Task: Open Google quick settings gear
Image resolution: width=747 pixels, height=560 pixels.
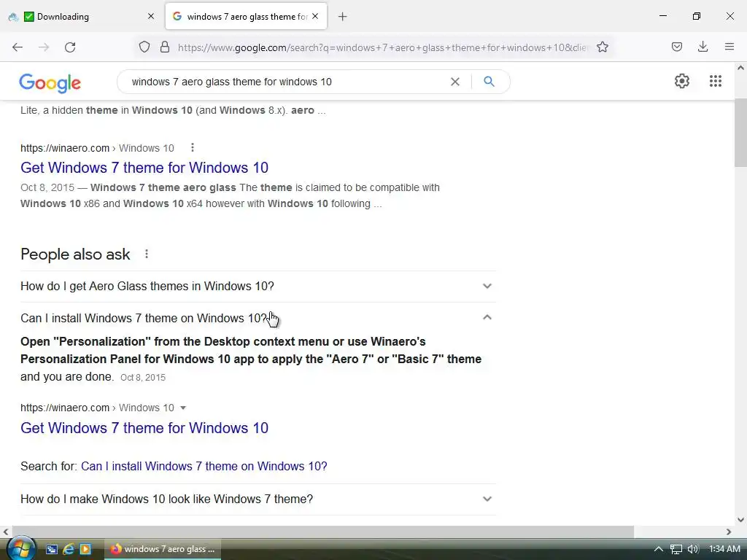Action: coord(682,81)
